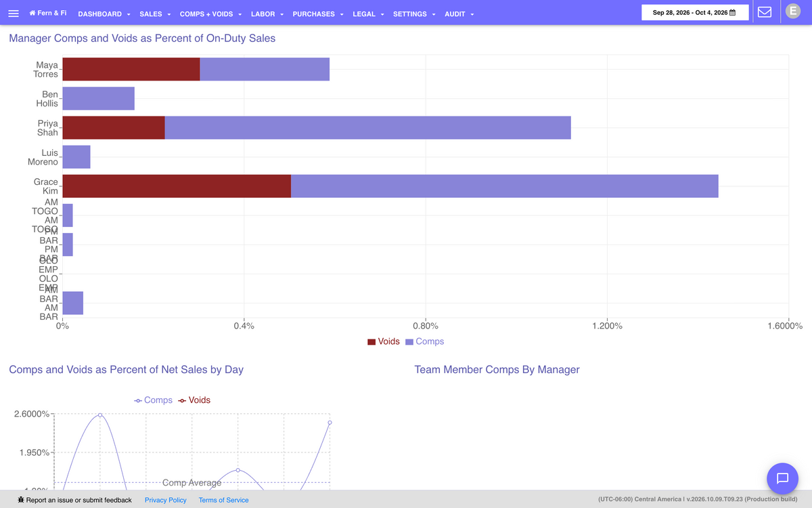The width and height of the screenshot is (812, 508).
Task: Expand the Sales menu
Action: [155, 14]
